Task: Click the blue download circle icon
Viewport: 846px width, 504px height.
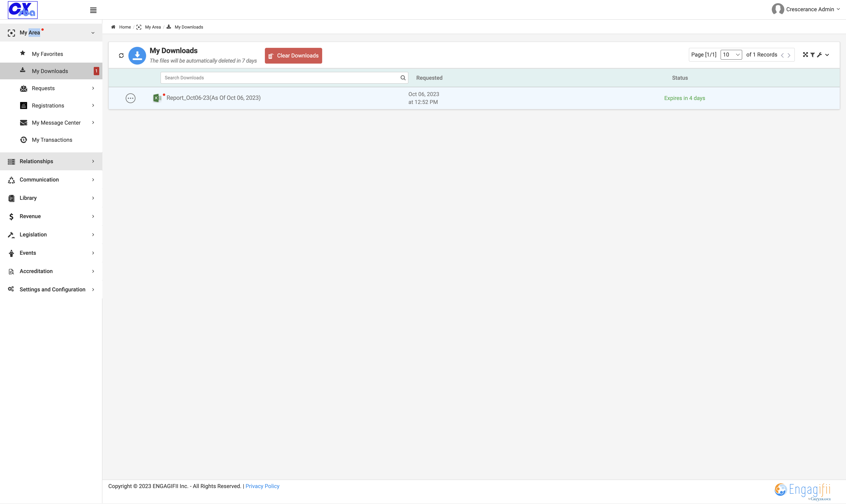Action: pos(137,55)
